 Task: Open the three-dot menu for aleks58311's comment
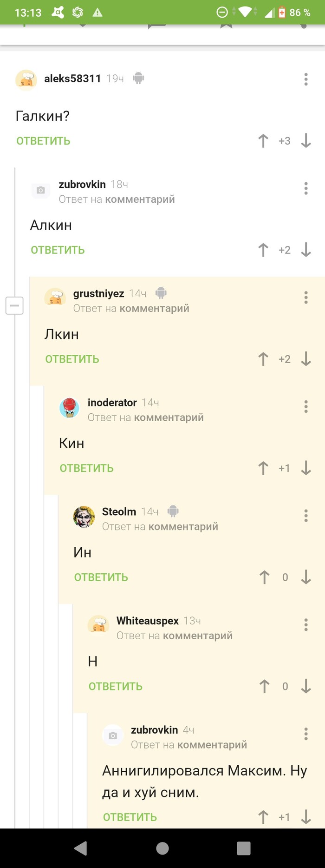coord(305,80)
